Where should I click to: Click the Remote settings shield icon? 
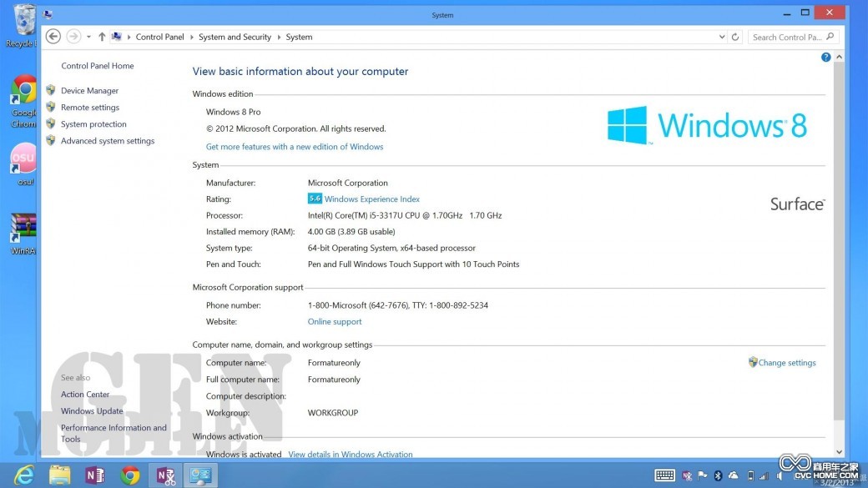coord(50,107)
